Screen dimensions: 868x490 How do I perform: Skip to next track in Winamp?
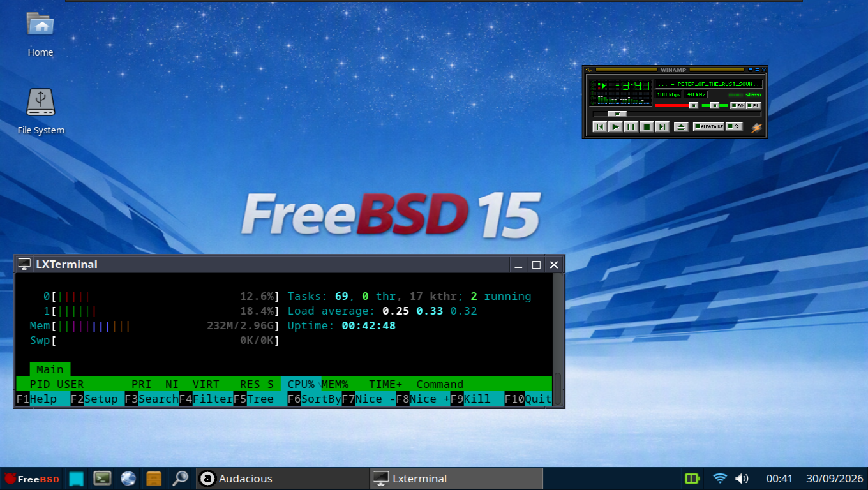click(x=662, y=127)
